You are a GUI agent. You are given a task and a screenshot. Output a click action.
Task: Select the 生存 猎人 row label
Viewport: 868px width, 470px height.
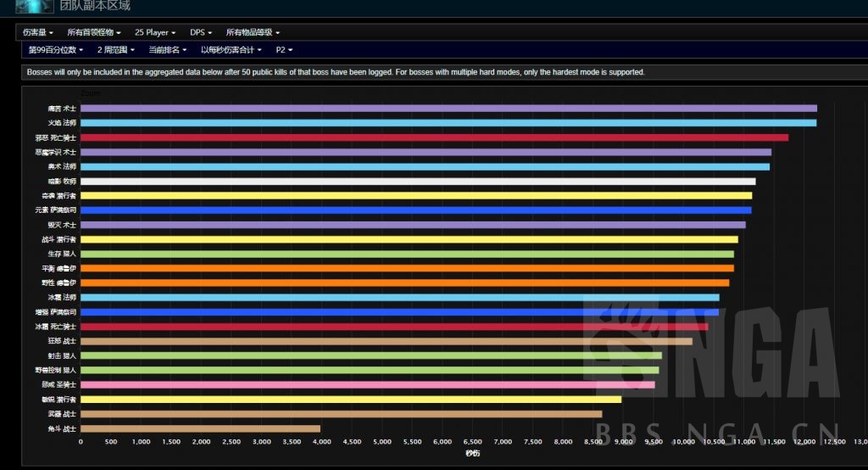click(62, 254)
